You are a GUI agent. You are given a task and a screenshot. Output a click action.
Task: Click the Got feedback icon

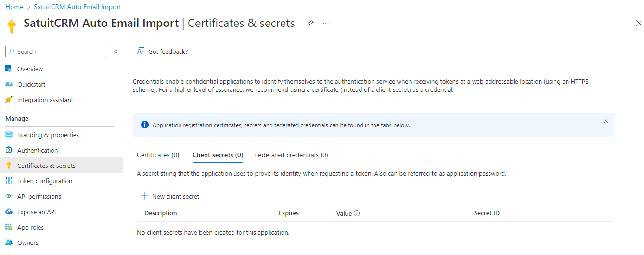[x=141, y=51]
